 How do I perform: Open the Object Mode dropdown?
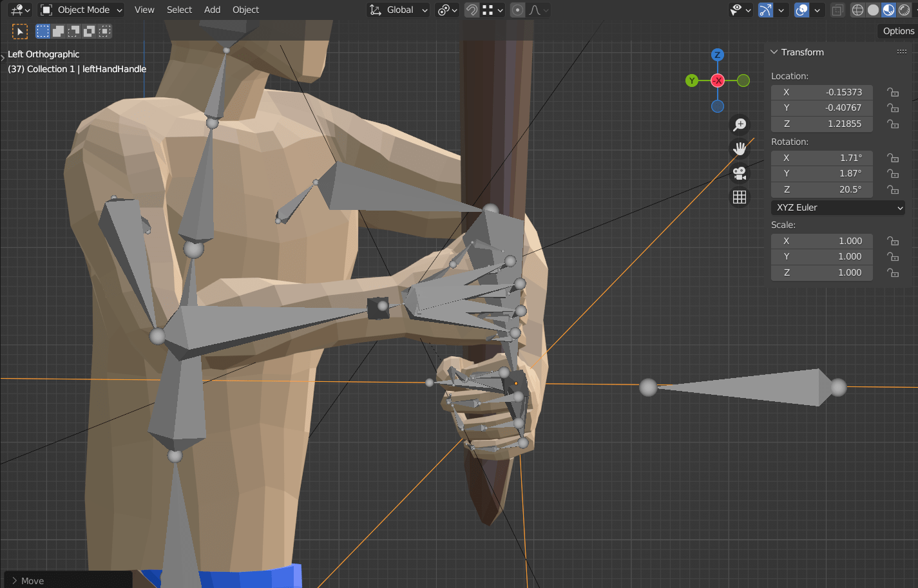pos(81,10)
